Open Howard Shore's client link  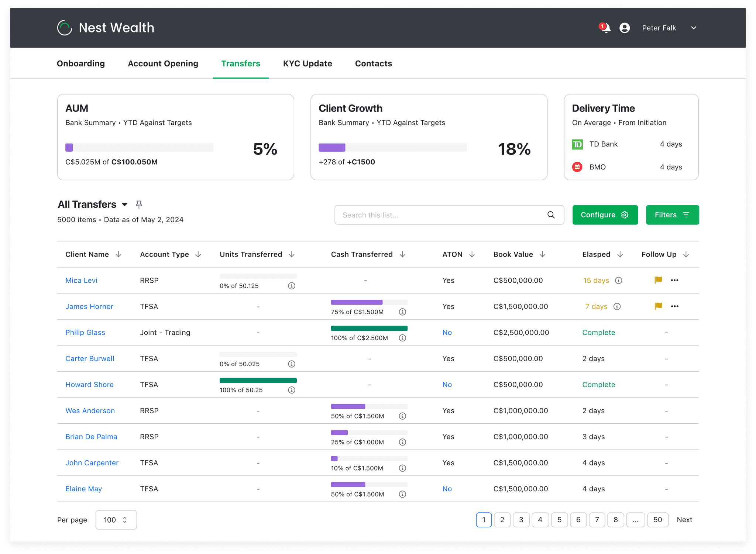89,385
